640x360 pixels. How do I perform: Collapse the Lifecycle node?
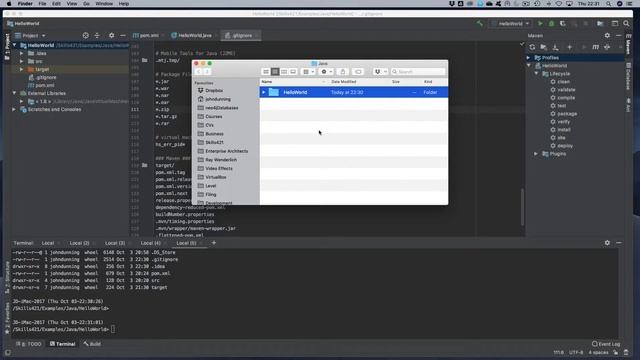(537, 74)
